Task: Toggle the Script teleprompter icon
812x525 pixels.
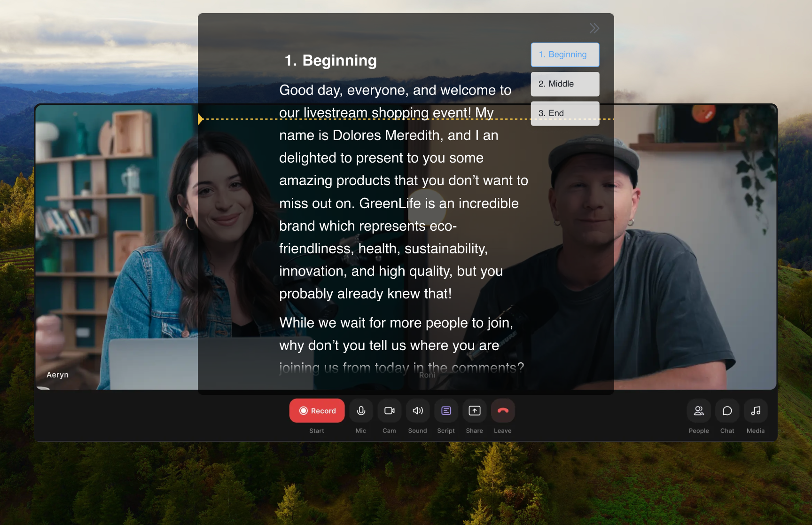Action: 446,411
